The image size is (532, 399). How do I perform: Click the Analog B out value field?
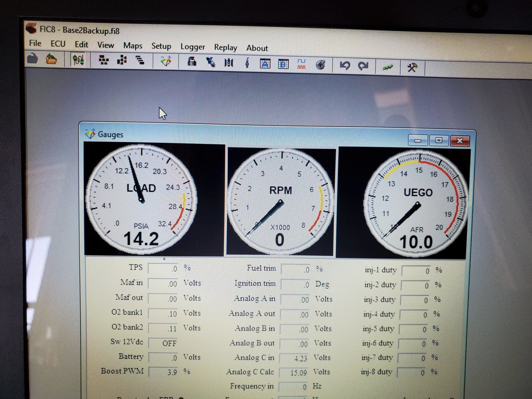click(294, 344)
